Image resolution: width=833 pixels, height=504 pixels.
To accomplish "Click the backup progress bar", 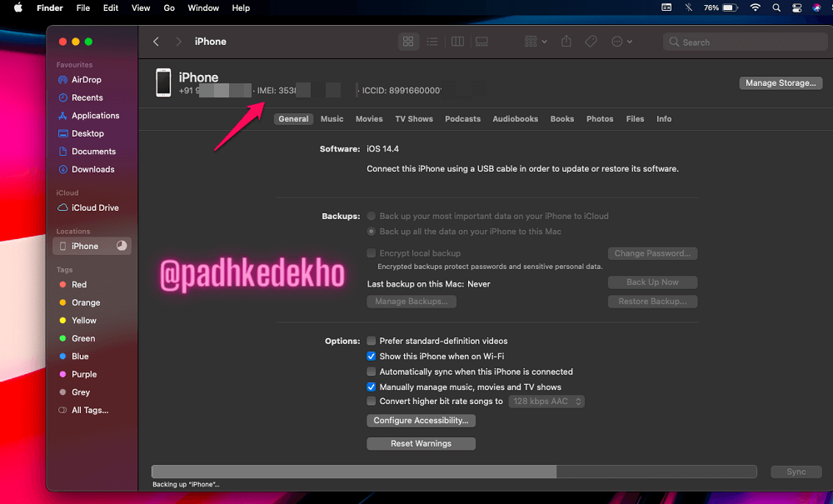I will tap(454, 472).
